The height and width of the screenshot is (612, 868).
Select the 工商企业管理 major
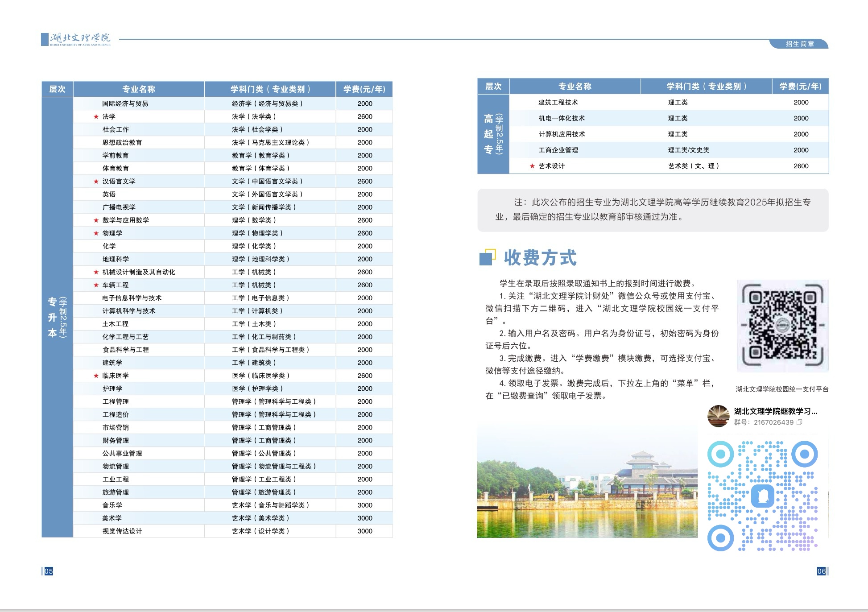558,150
